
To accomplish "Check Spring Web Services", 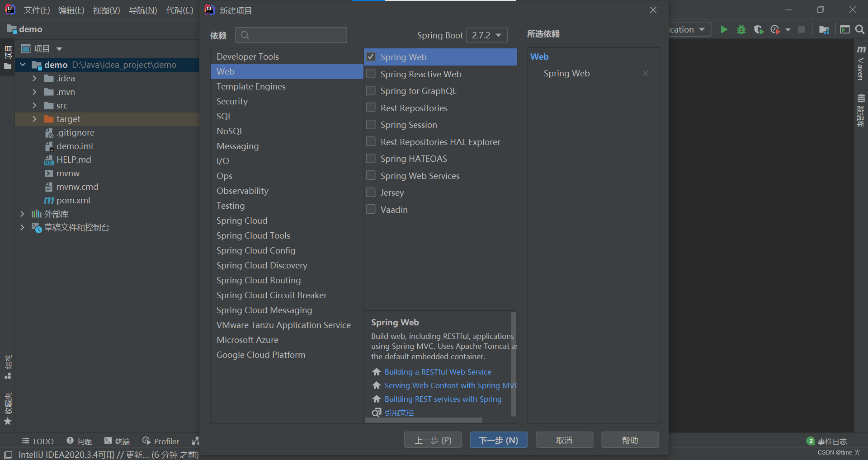I will coord(371,175).
